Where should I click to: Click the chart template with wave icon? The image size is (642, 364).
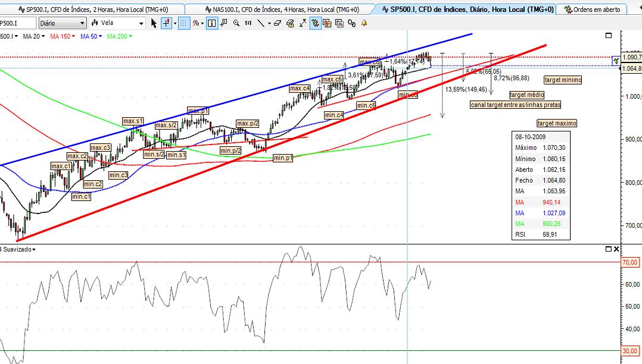339,23
